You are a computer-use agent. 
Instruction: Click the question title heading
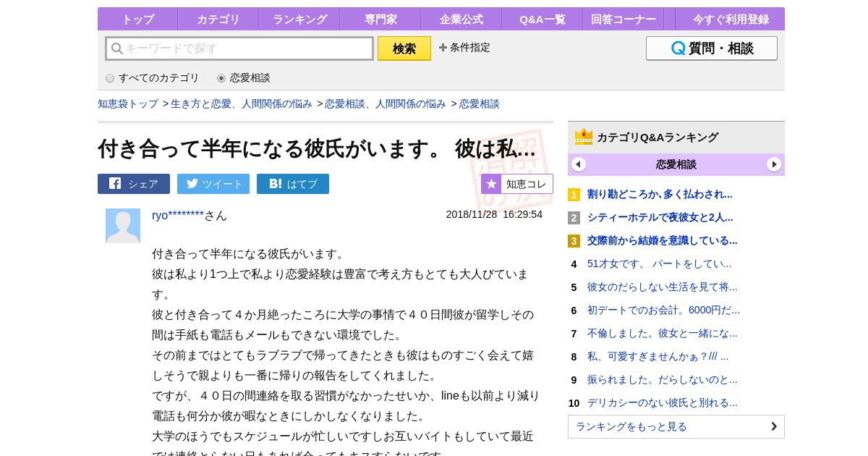(x=317, y=148)
